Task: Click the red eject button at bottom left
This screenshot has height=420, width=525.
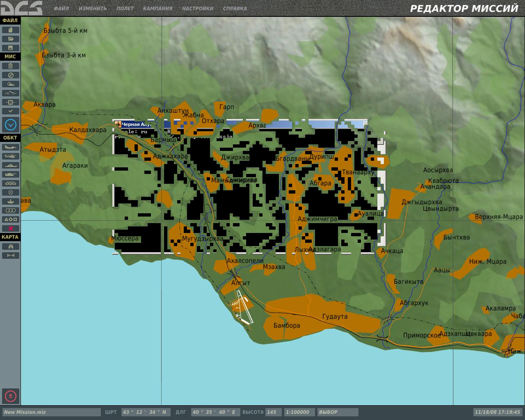Action: click(11, 396)
